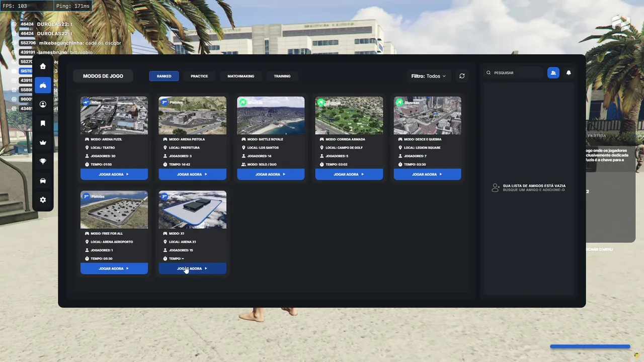Screen dimensions: 644x362
Task: Click JOGAR AGORA for Free For All
Action: pos(114,268)
